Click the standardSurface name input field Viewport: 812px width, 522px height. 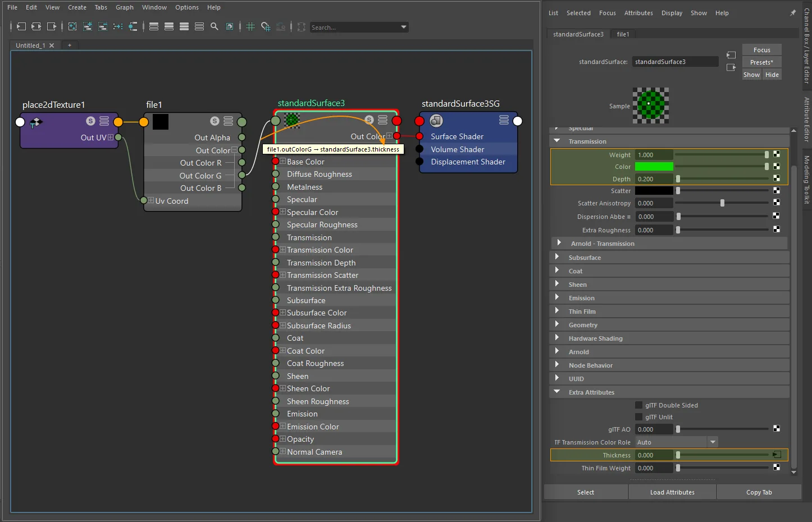click(x=675, y=62)
